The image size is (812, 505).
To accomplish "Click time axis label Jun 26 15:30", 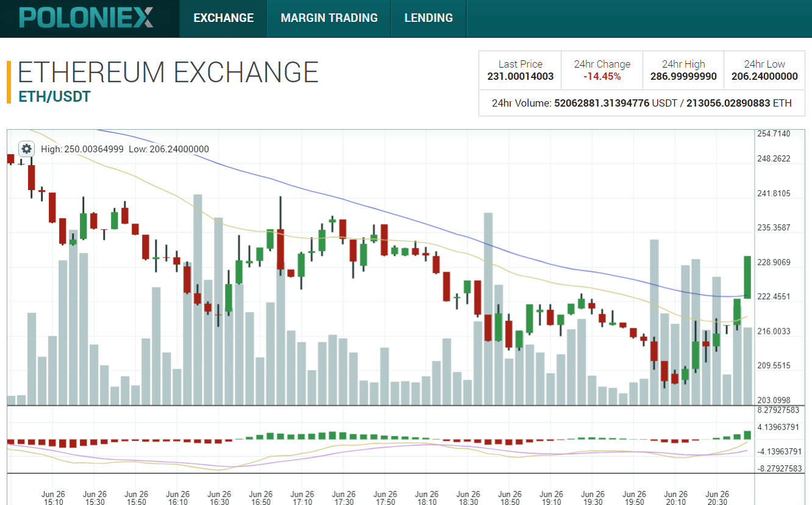I will pos(95,498).
